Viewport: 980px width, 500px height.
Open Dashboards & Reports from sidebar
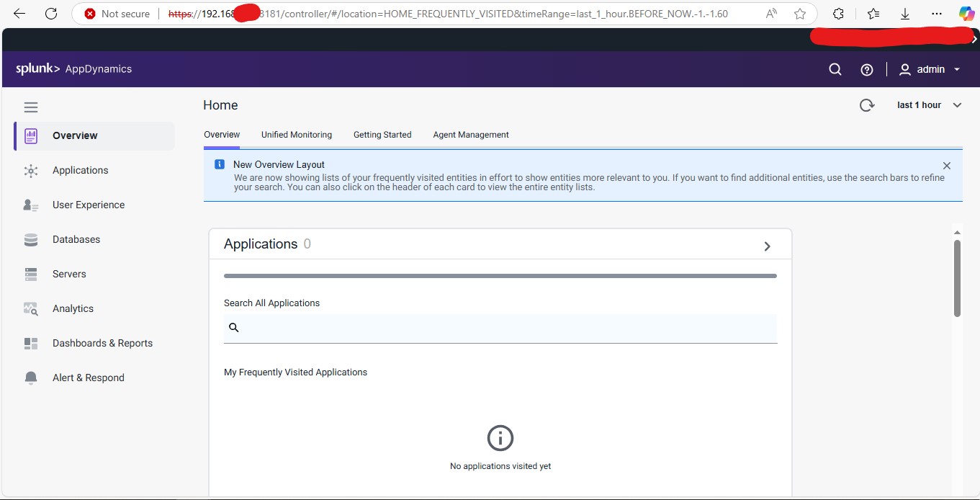102,343
